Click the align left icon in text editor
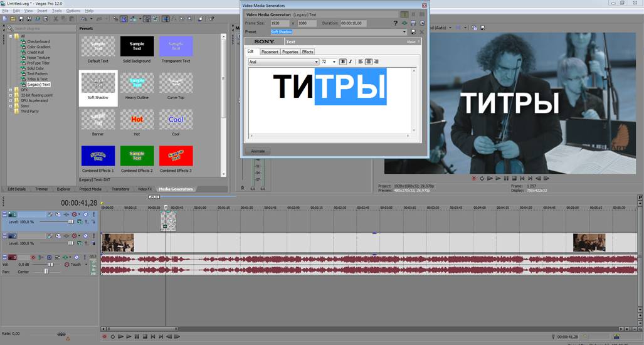This screenshot has width=644, height=345. click(361, 61)
